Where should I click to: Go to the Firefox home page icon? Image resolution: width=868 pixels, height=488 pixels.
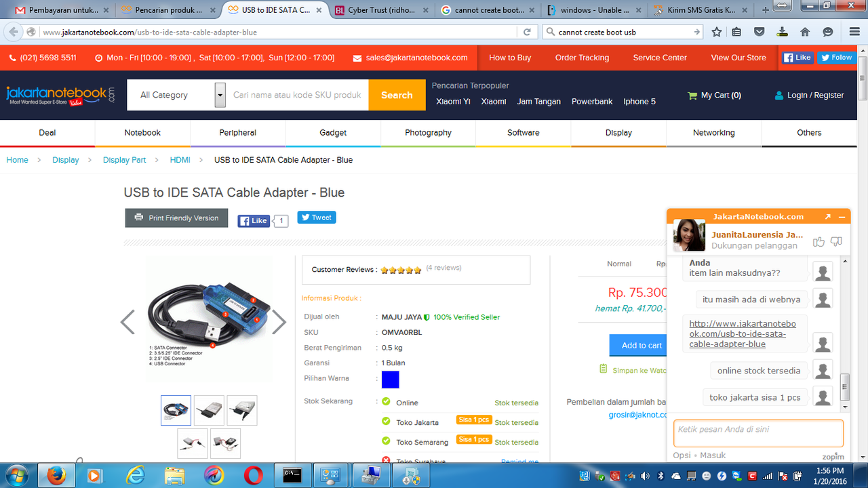click(x=805, y=32)
